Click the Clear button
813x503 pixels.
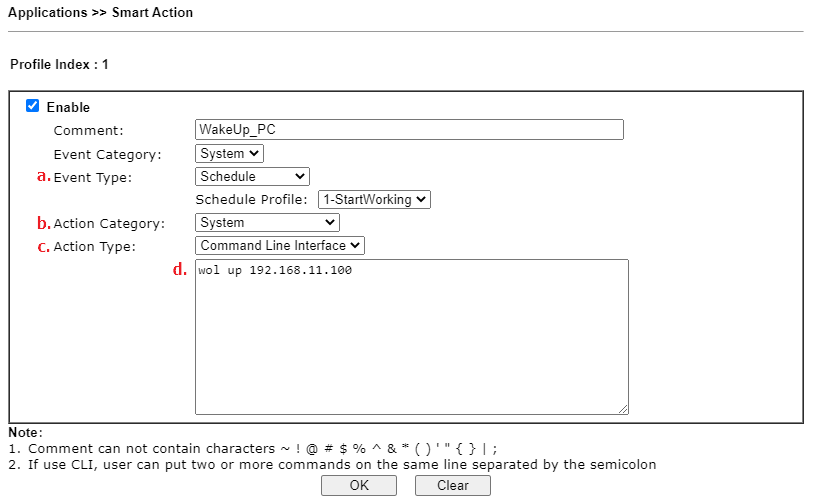(453, 485)
